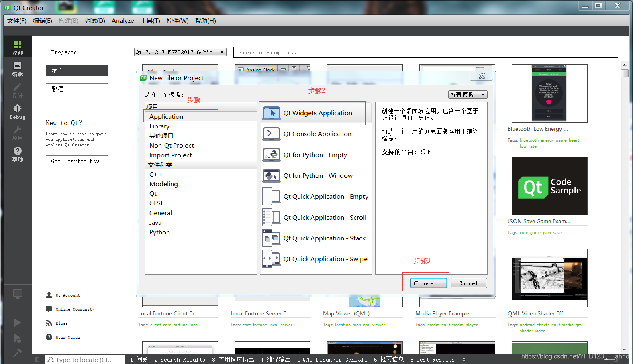Image resolution: width=633 pixels, height=364 pixels.
Task: Open the Qt Account person link
Action: click(x=63, y=295)
